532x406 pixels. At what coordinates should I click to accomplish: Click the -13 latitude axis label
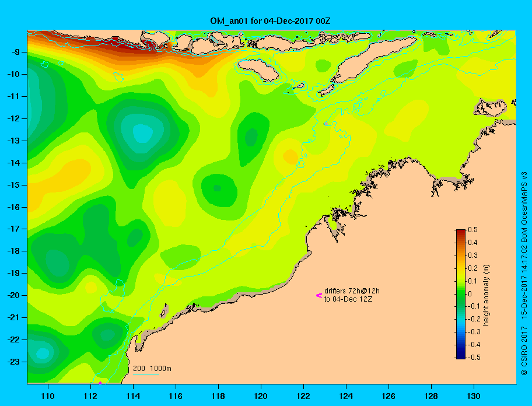pyautogui.click(x=13, y=141)
